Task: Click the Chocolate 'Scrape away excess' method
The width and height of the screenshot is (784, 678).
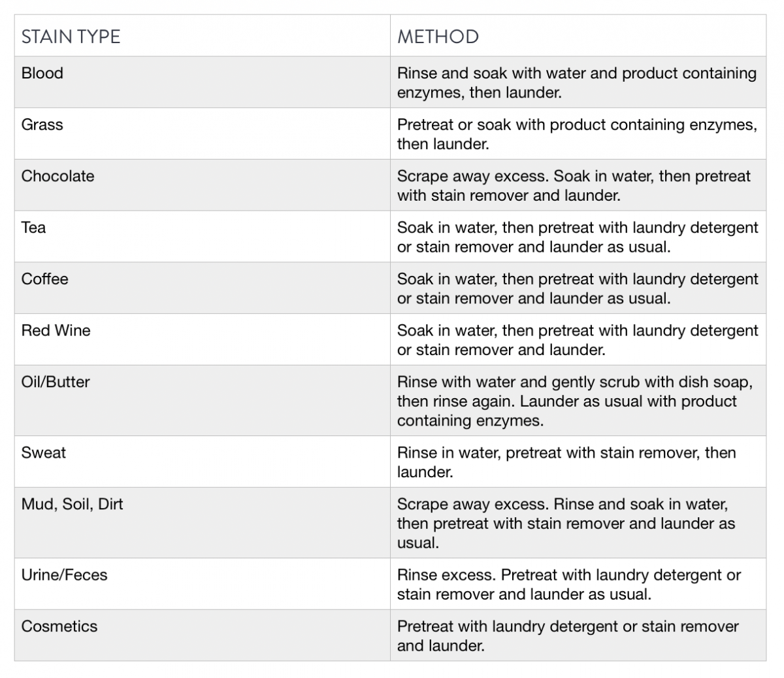Action: [574, 186]
